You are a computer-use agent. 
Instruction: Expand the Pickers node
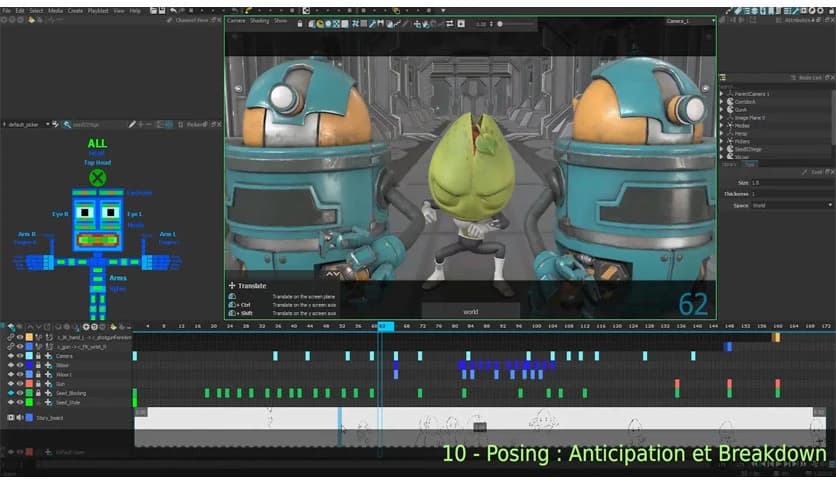[x=721, y=142]
